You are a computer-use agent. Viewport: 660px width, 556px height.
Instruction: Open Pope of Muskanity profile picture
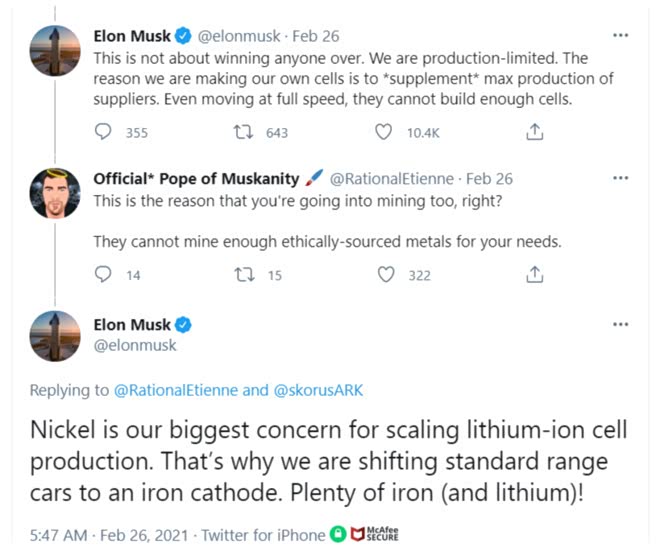[55, 193]
